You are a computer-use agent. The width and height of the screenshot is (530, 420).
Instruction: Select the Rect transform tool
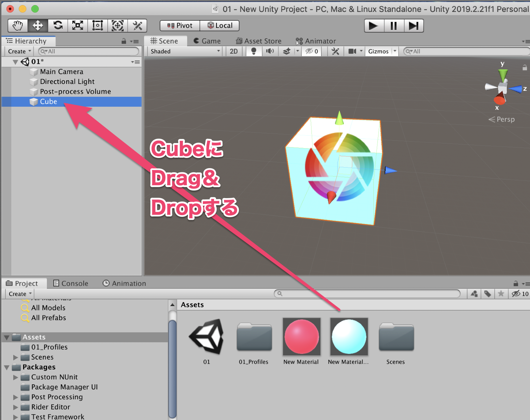pos(98,25)
